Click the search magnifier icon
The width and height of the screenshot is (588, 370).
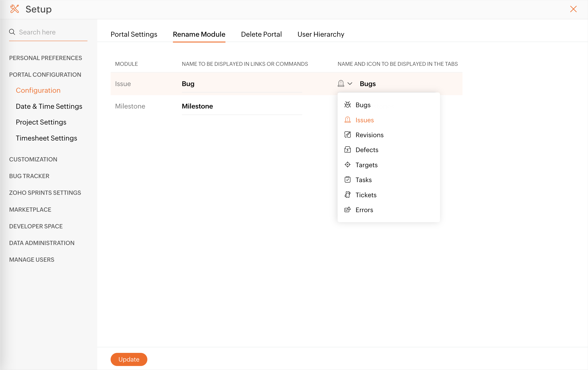pyautogui.click(x=12, y=32)
